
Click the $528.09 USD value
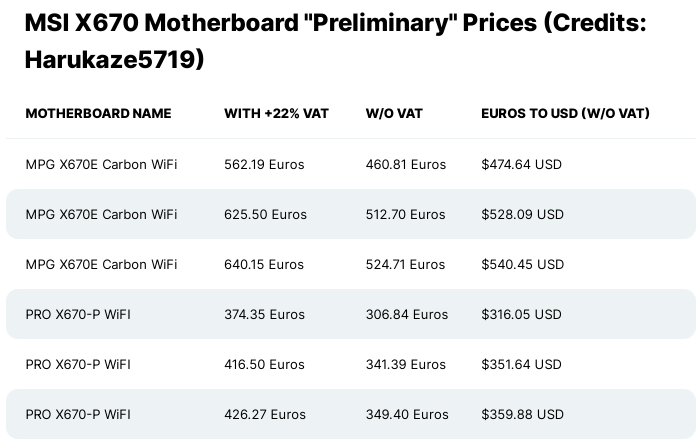522,214
